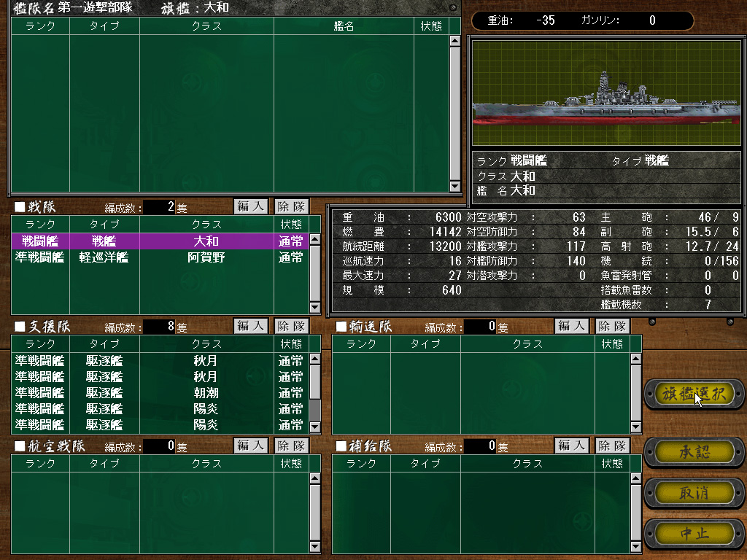Click ランク column header in 輸送隊 list

click(x=361, y=344)
